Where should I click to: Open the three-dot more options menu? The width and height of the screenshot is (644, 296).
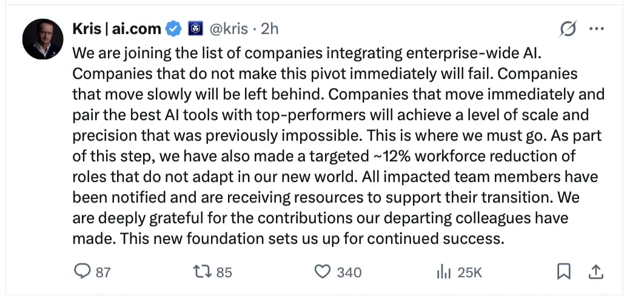click(x=597, y=29)
